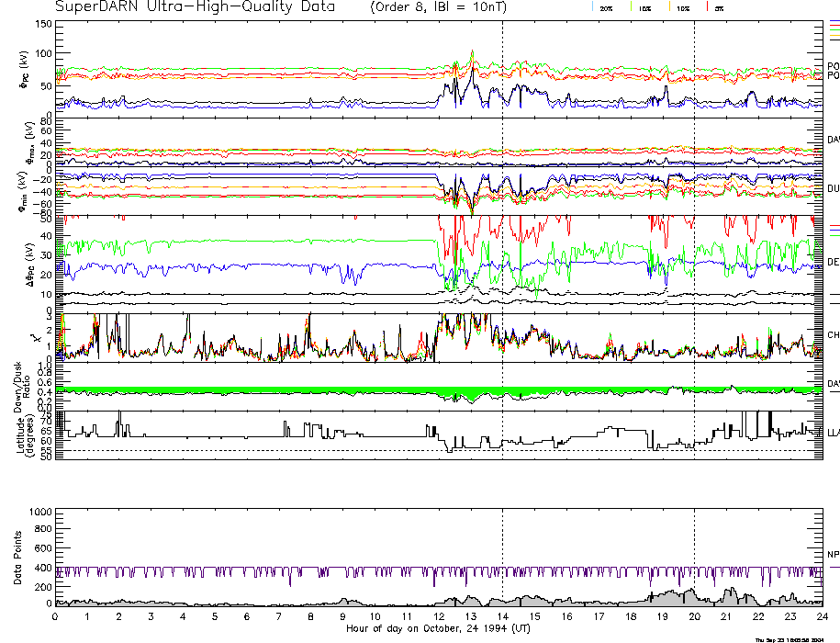
Task: Click the SuperDARN Ultra-High-Quality Data title
Action: point(194,7)
